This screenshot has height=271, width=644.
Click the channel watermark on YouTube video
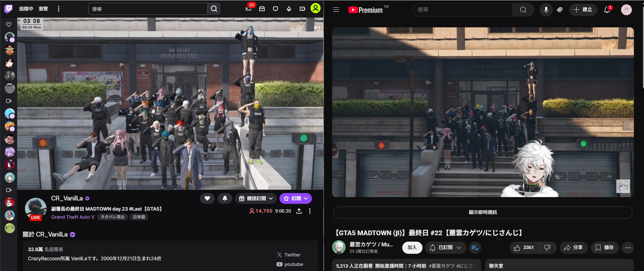(x=623, y=186)
